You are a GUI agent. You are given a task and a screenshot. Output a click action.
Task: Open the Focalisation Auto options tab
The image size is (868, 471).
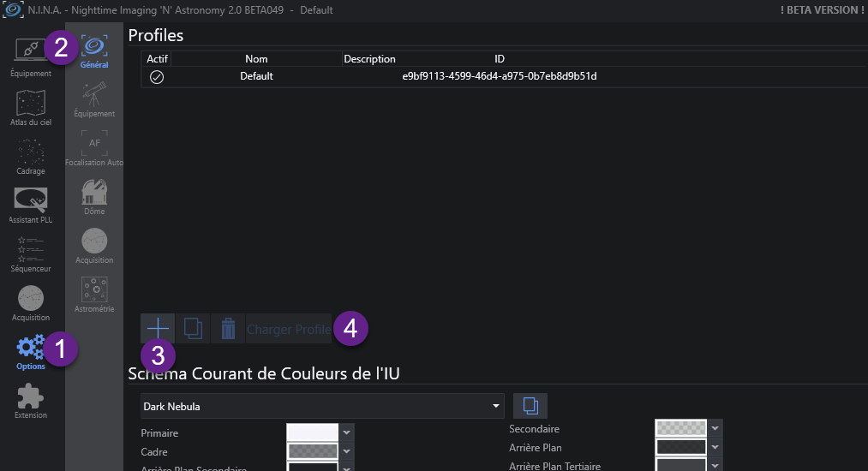point(94,148)
